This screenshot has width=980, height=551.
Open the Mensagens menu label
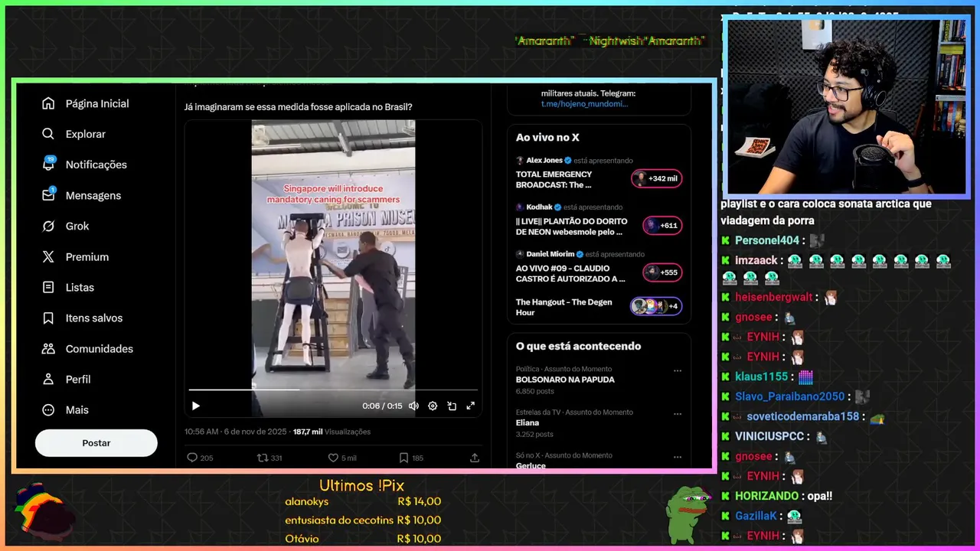tap(93, 195)
